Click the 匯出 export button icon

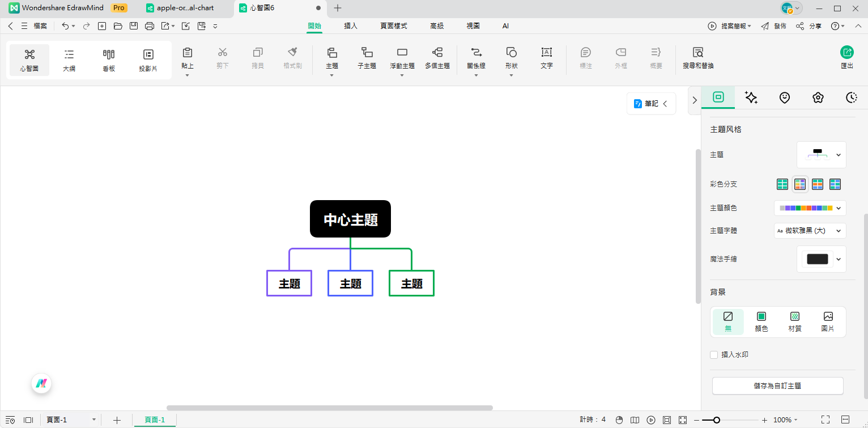(x=846, y=53)
